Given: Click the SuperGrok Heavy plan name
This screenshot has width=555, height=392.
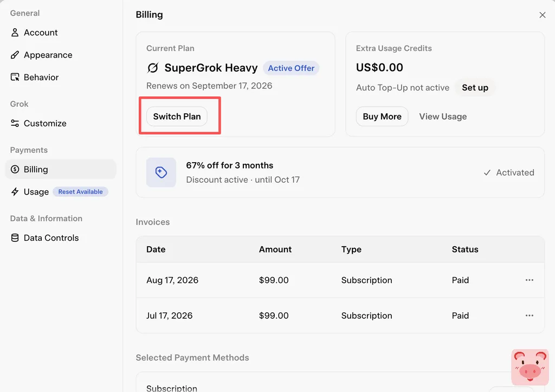Looking at the screenshot, I should click(211, 68).
